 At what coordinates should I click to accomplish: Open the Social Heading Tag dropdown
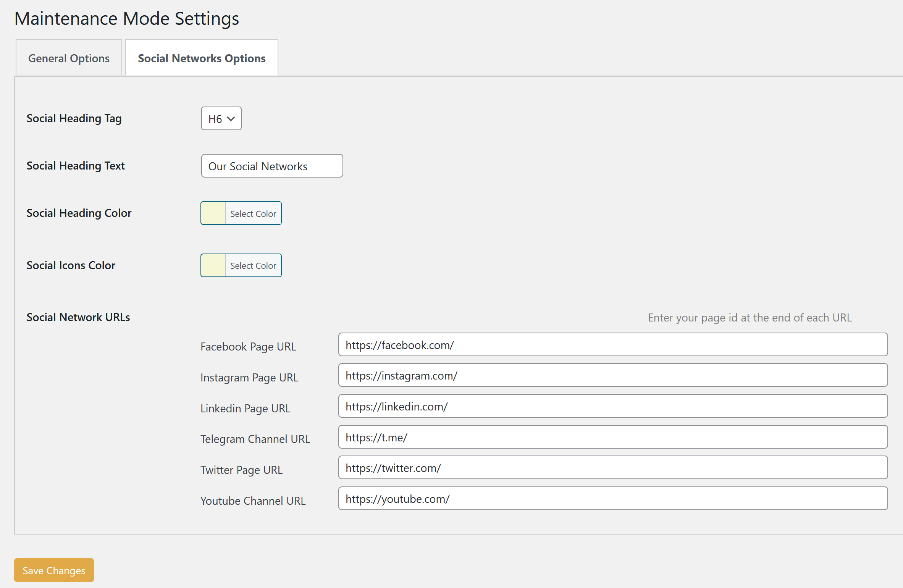[x=221, y=119]
